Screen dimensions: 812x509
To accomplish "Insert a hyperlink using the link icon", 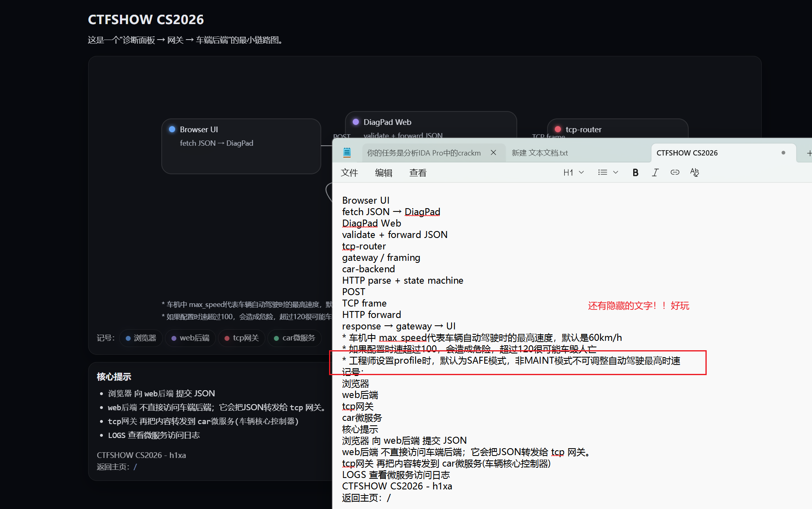I will [674, 172].
